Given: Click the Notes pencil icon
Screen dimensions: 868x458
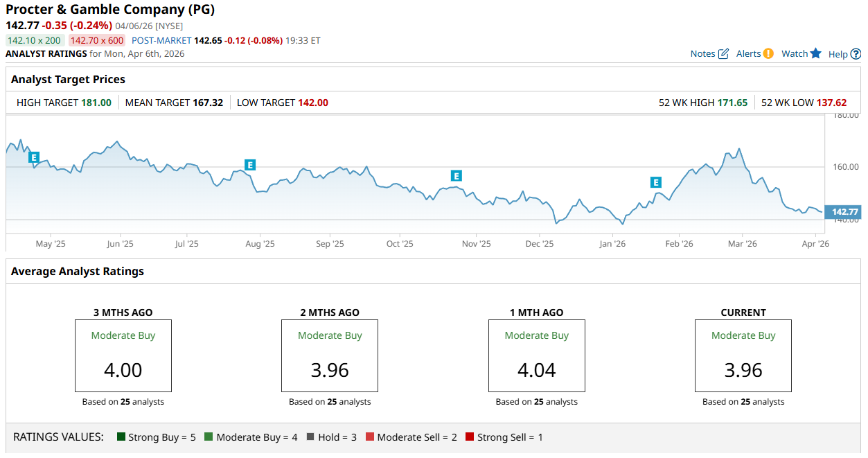Looking at the screenshot, I should pyautogui.click(x=723, y=54).
